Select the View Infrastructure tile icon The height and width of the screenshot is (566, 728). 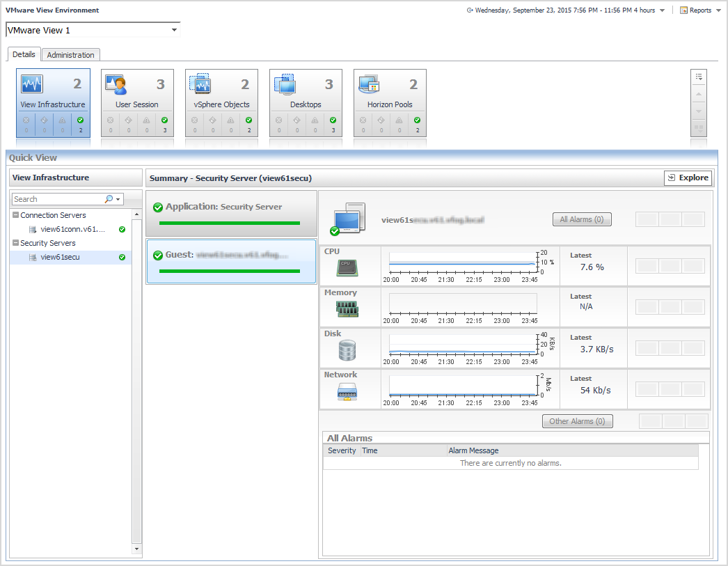tap(32, 85)
